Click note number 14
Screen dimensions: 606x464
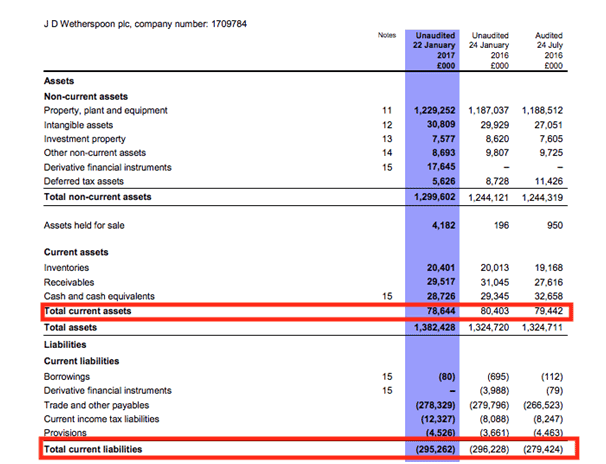(x=387, y=153)
